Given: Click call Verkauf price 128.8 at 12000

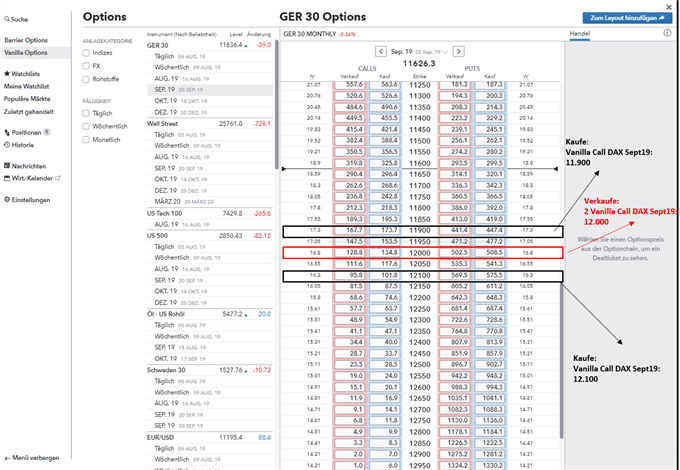Looking at the screenshot, I should (x=350, y=252).
